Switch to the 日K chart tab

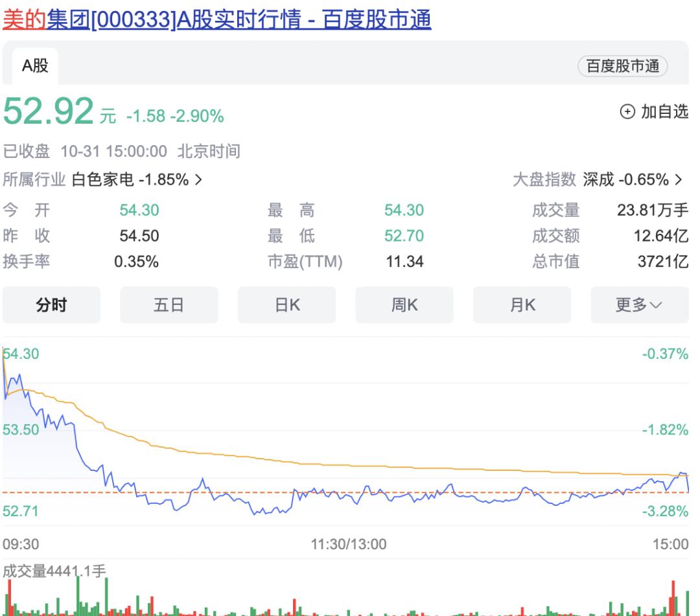click(x=286, y=305)
